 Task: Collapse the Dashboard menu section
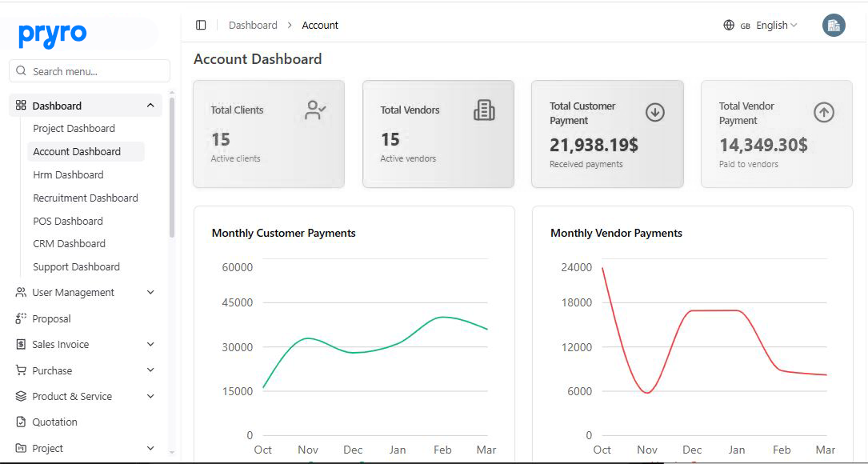click(x=150, y=106)
